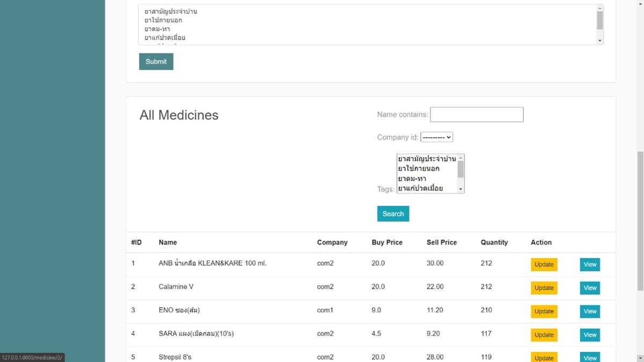Click the Tags filter list up arrow
Viewport: 644px width, 362px height.
tap(460, 158)
